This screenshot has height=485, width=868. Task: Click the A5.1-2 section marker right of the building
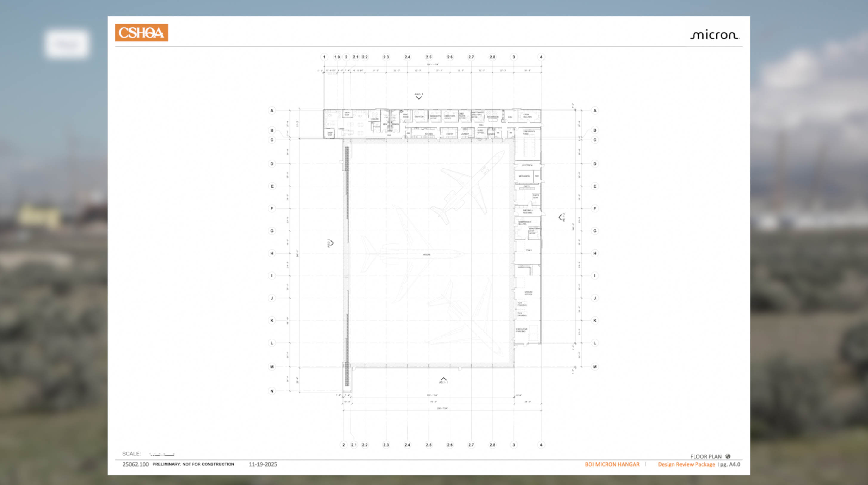click(x=562, y=217)
